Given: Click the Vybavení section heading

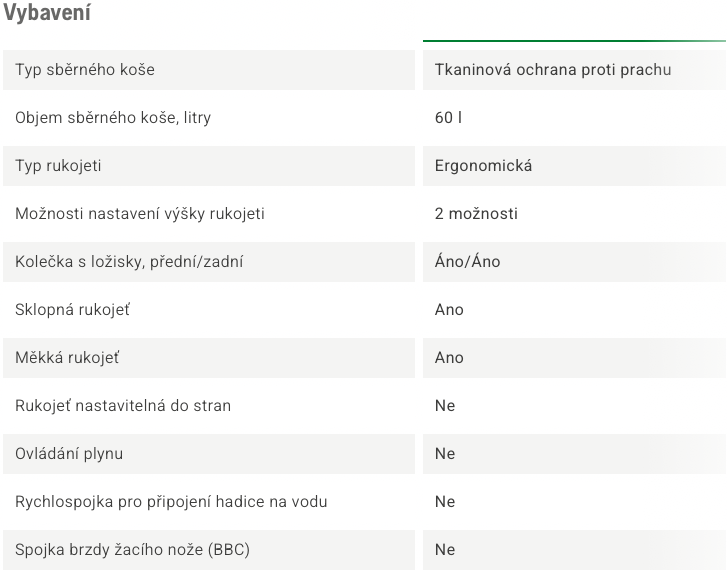Looking at the screenshot, I should pos(47,13).
